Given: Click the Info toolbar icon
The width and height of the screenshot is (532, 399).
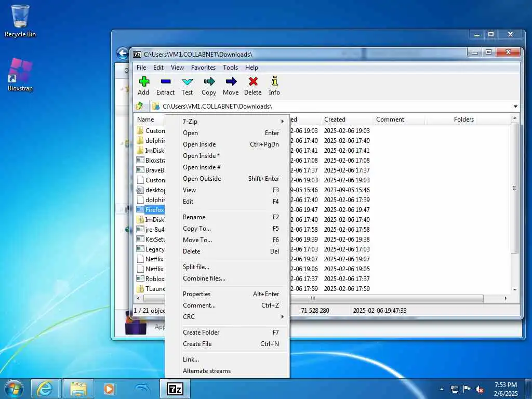Looking at the screenshot, I should [274, 86].
